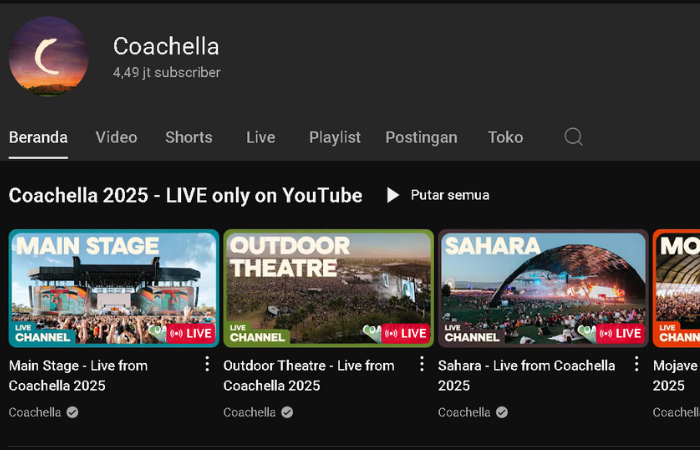Click LIVE badge on Main Stage thumbnail
The height and width of the screenshot is (450, 700).
tap(191, 333)
